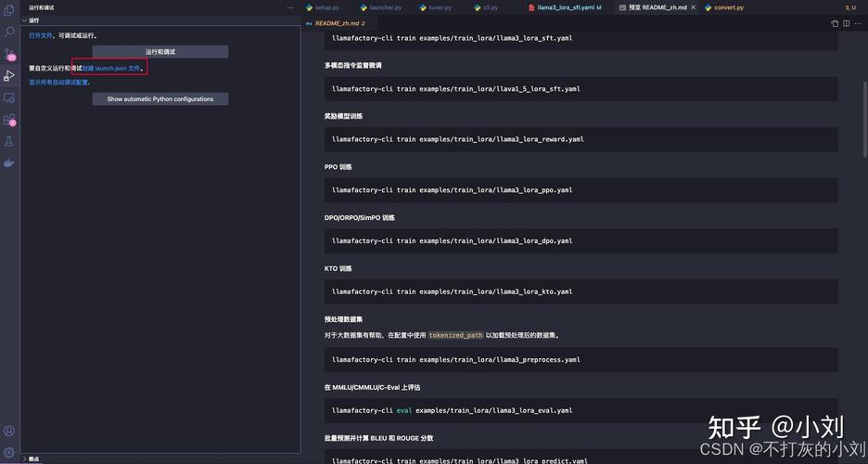
Task: Switch to the tuner.py tab
Action: click(x=436, y=7)
